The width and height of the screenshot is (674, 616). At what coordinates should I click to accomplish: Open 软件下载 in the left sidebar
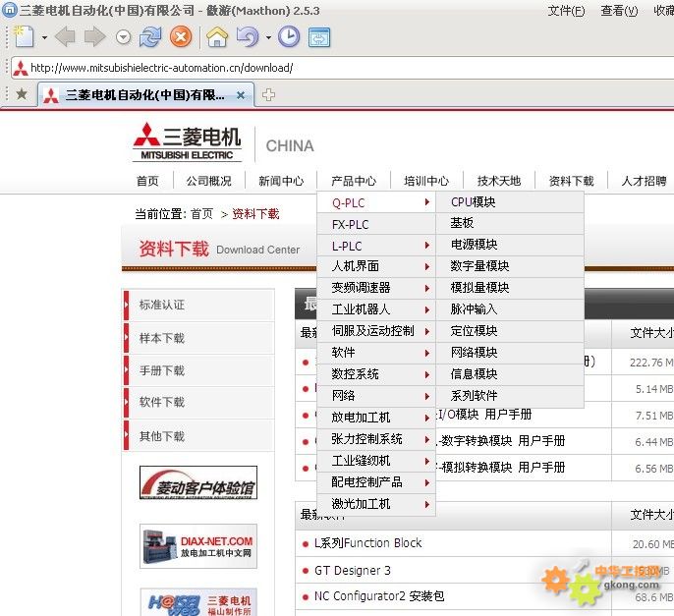coord(198,403)
